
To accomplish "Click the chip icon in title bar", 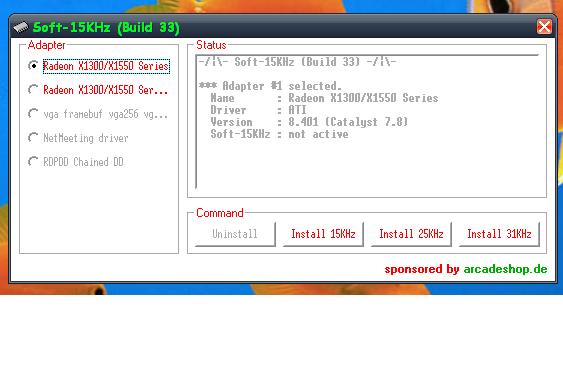I will pos(21,27).
